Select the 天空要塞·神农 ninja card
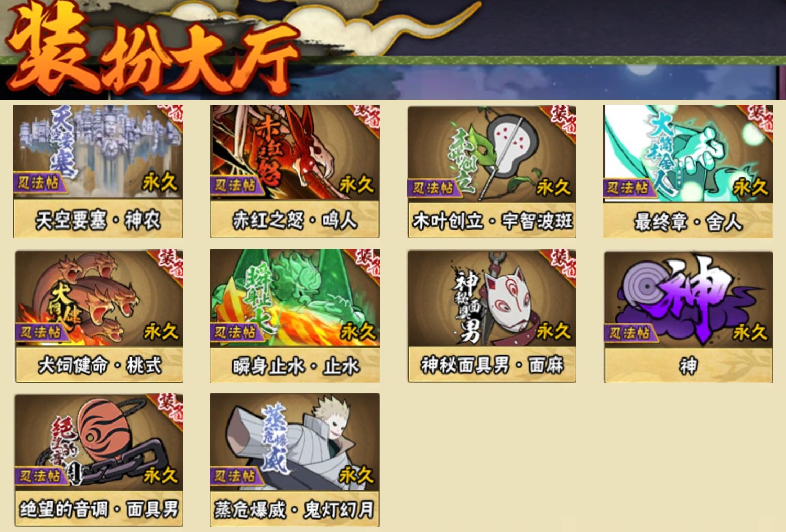 [98, 171]
